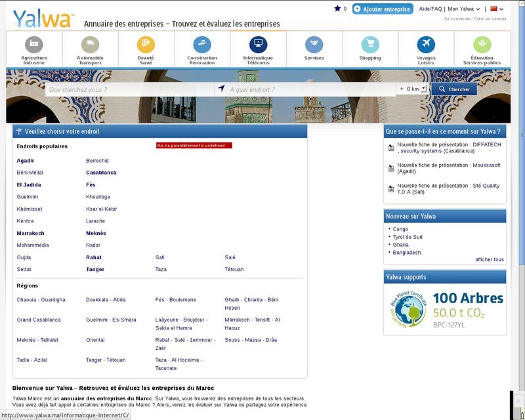Viewport: 525px width, 420px height.
Task: Open the Doukkala - Abda region
Action: (x=106, y=300)
